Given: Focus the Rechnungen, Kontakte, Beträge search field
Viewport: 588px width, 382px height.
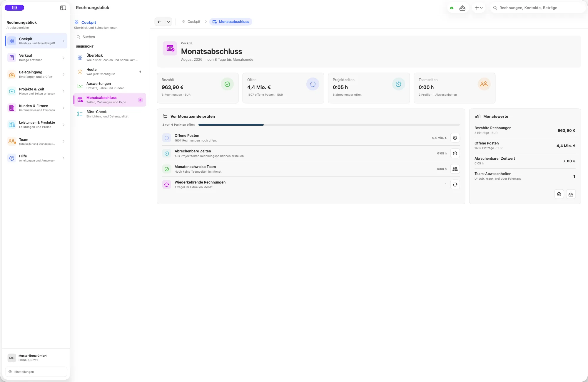Looking at the screenshot, I should tap(538, 8).
